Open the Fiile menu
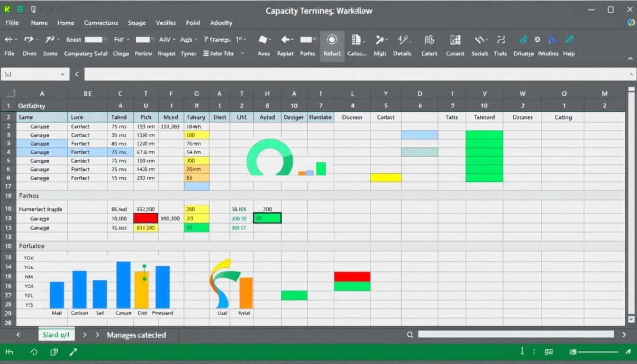The width and height of the screenshot is (637, 364). point(11,23)
